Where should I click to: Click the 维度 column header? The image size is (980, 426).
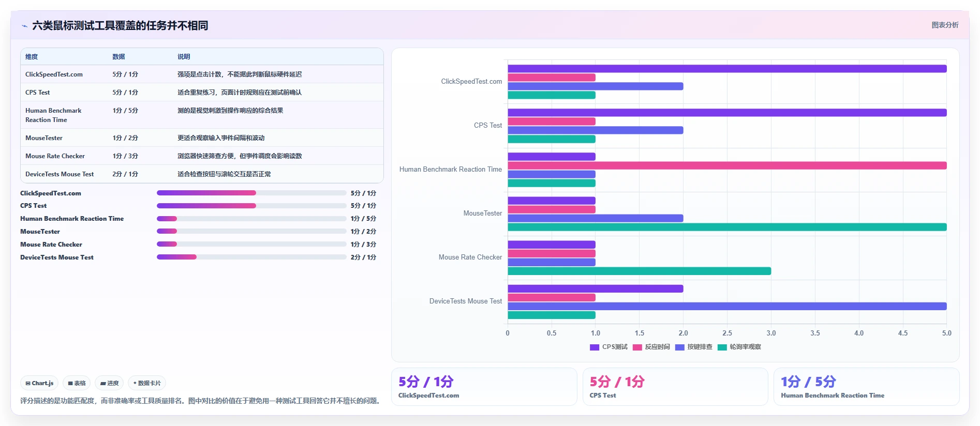click(32, 57)
